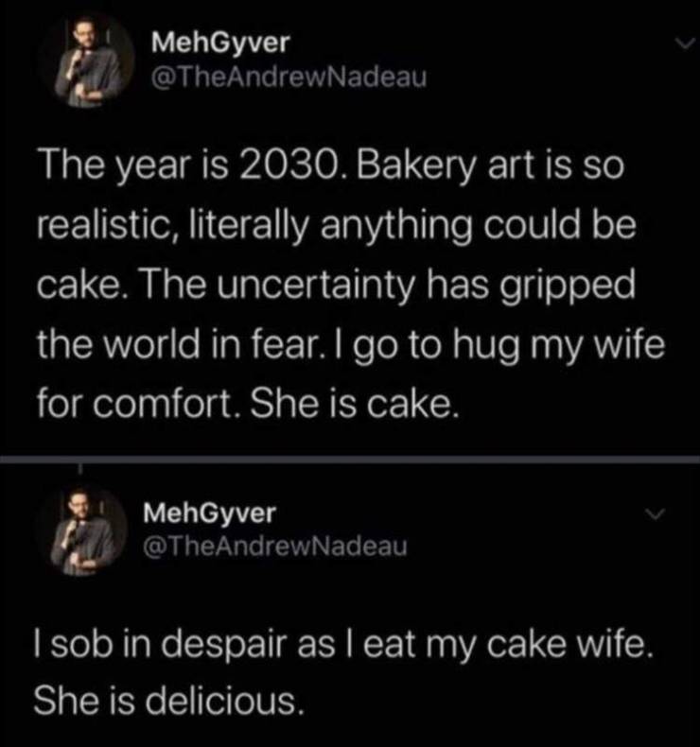Expand the second tweet's chevron options menu

pyautogui.click(x=655, y=514)
